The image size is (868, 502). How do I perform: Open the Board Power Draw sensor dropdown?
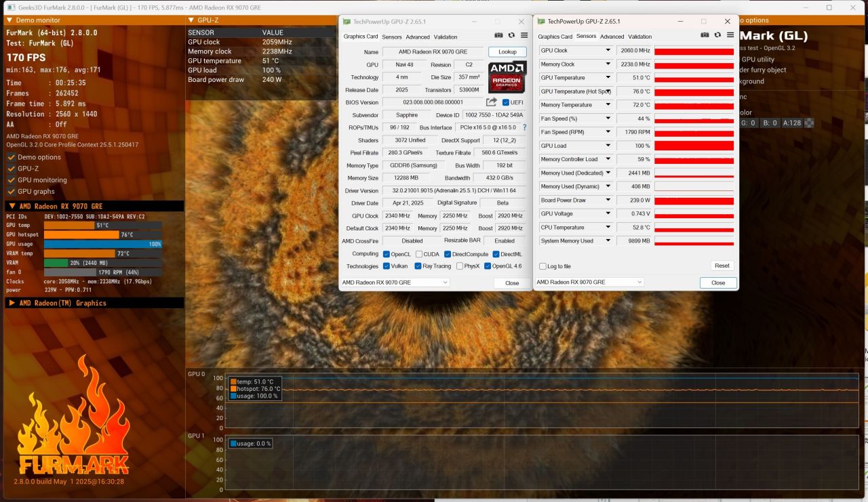tap(608, 200)
